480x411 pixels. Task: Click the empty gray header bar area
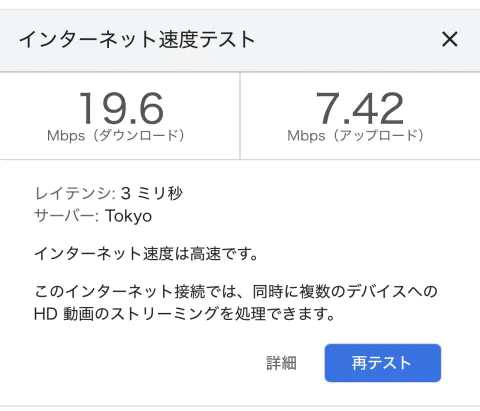(x=347, y=40)
